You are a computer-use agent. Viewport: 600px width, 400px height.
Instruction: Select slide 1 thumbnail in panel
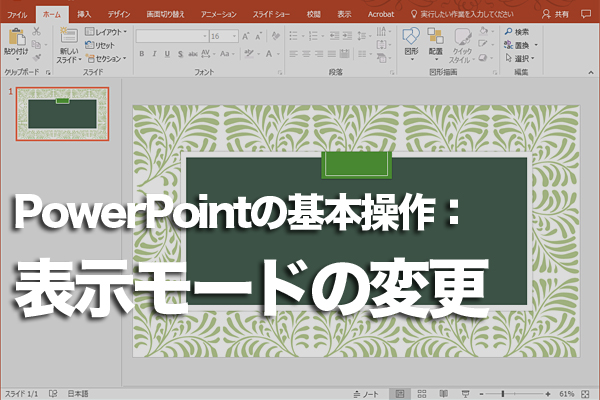point(62,114)
